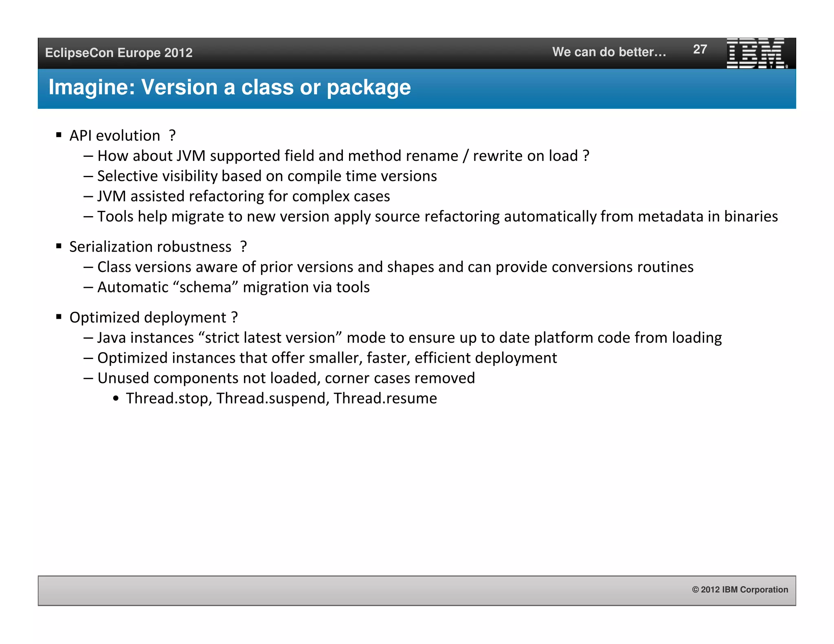This screenshot has width=834, height=644.
Task: Click the JVM supported field and method rename line
Action: pos(343,156)
